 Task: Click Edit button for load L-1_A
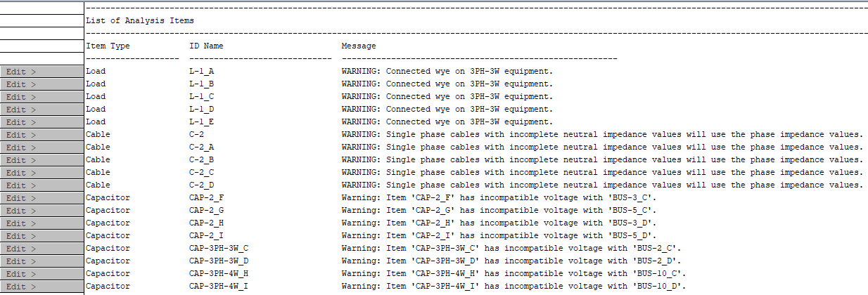point(42,72)
